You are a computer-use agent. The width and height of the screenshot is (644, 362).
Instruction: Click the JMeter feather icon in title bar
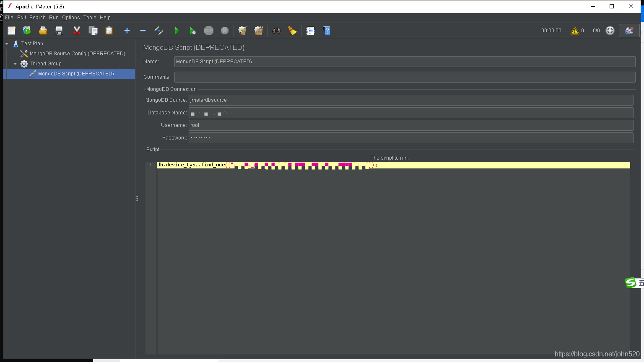coord(10,6)
